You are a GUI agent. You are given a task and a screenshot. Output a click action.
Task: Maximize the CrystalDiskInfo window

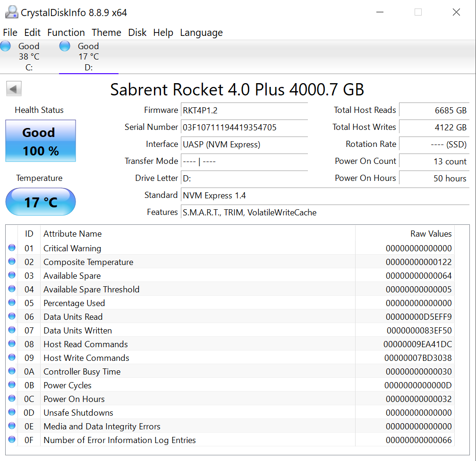point(418,12)
